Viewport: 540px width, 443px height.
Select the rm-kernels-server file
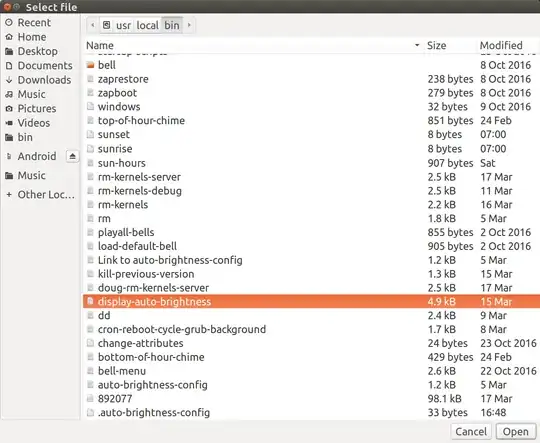point(311,177)
